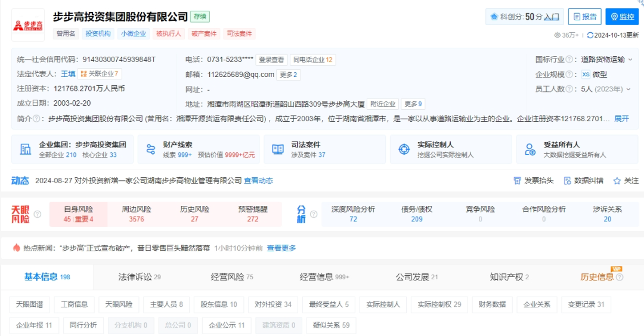644x336 pixels.
Task: Switch to 经营信息 999+ tab
Action: [324, 277]
